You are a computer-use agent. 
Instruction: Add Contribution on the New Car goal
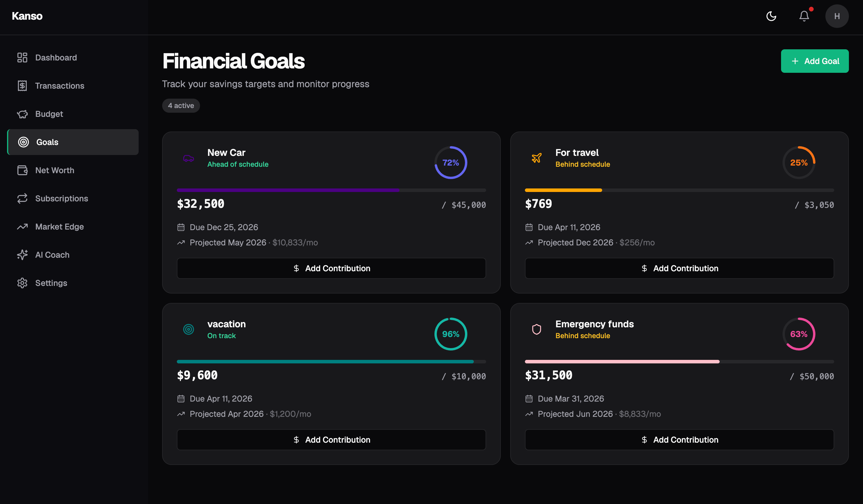(x=331, y=268)
